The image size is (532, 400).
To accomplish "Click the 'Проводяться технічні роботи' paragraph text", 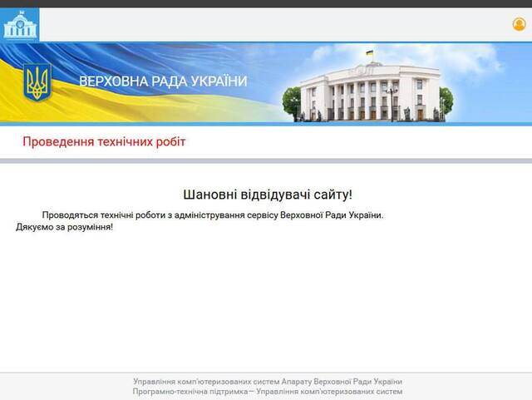I will click(213, 215).
